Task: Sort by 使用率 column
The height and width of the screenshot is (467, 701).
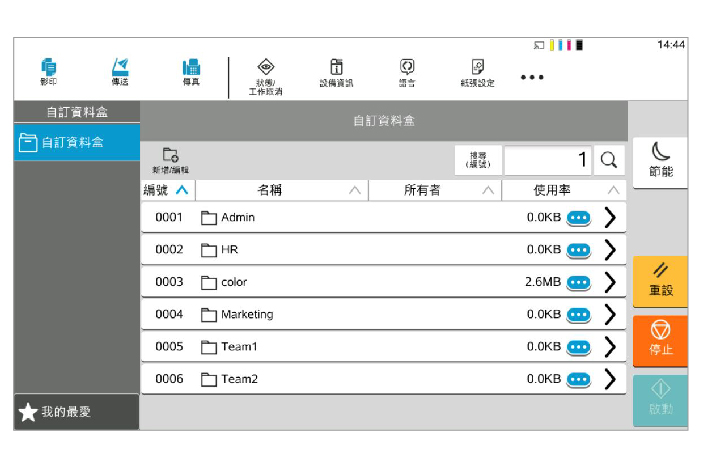Action: click(x=564, y=190)
